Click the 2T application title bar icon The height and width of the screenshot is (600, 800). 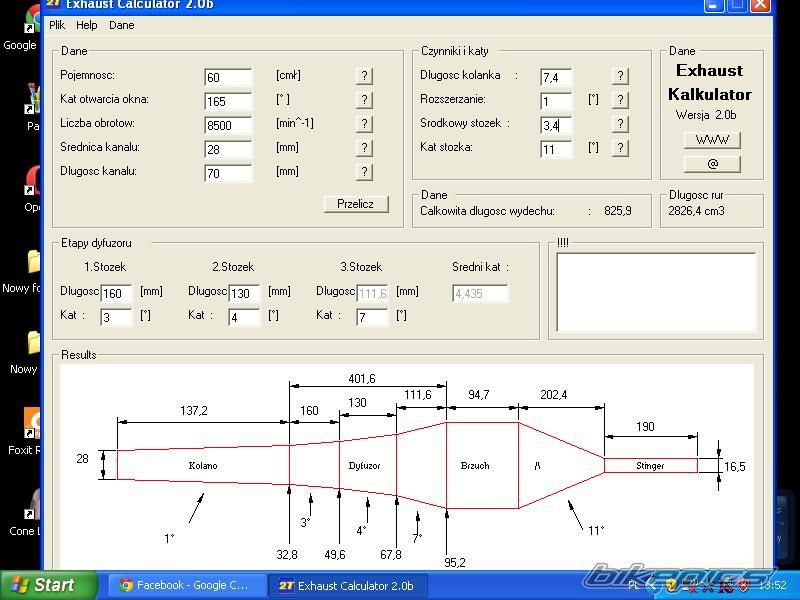pos(54,4)
